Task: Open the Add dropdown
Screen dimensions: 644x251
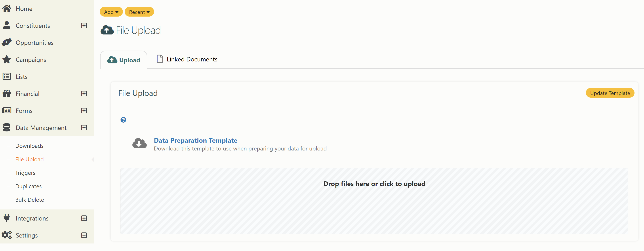Action: 111,12
